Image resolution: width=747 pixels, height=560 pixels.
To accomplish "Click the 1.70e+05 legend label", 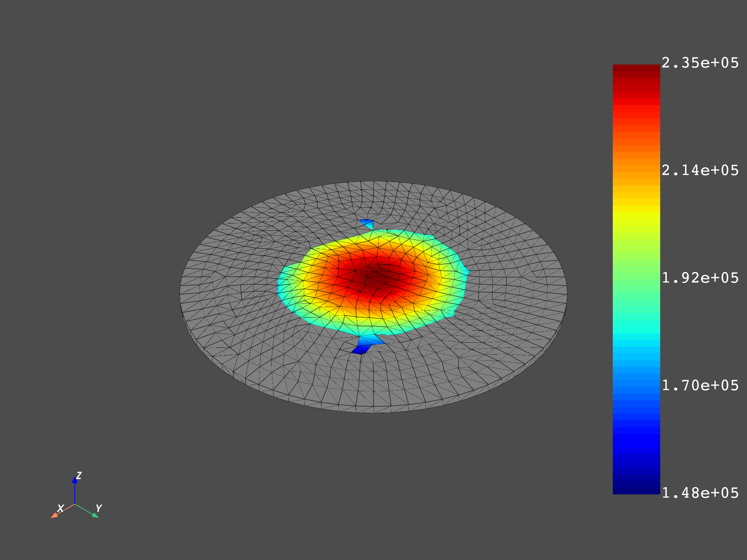I will 700,385.
